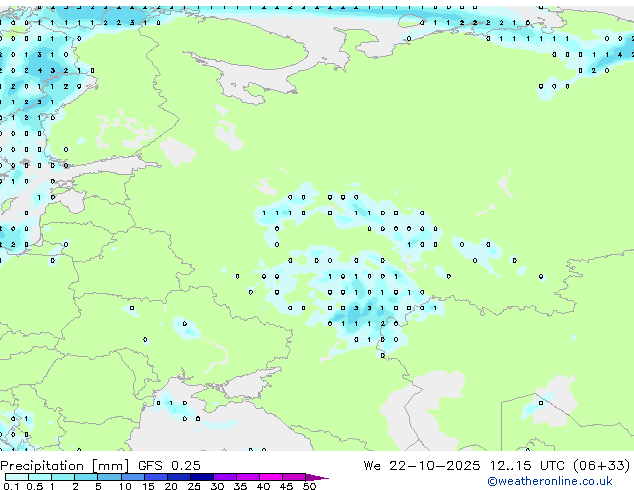Click the legend label '50'

tap(309, 486)
